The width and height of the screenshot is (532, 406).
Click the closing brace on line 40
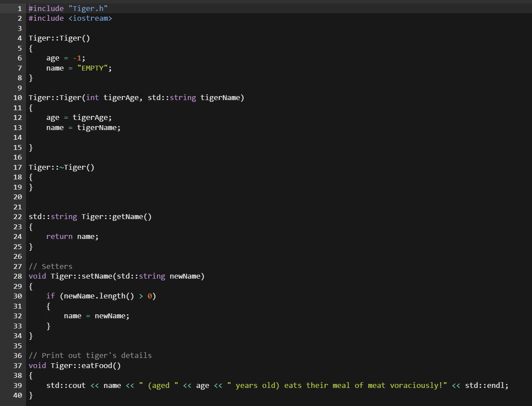[30, 395]
